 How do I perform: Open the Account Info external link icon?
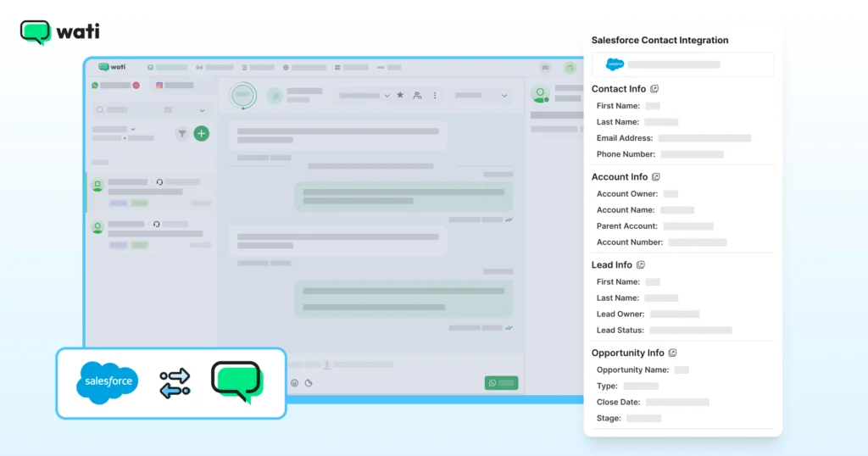(x=656, y=176)
